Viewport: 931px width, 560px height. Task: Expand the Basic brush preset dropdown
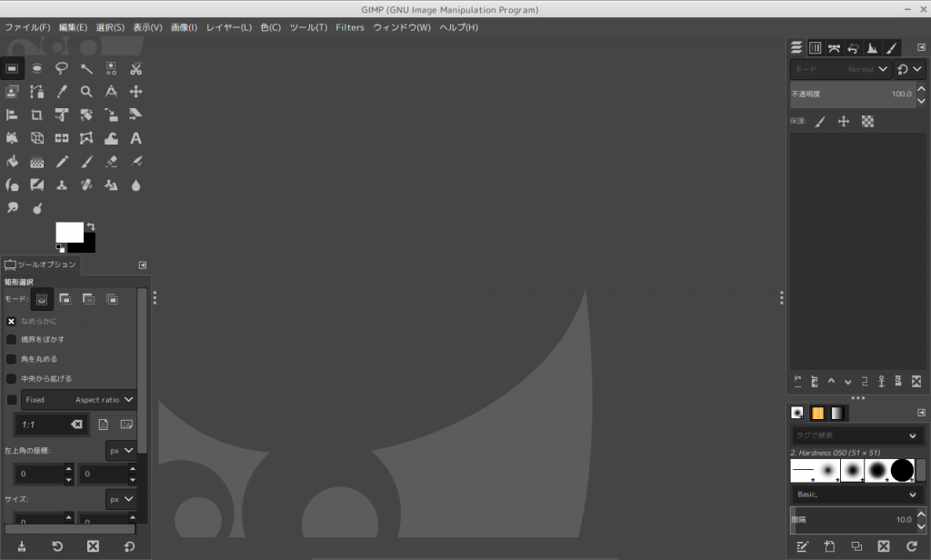(857, 495)
